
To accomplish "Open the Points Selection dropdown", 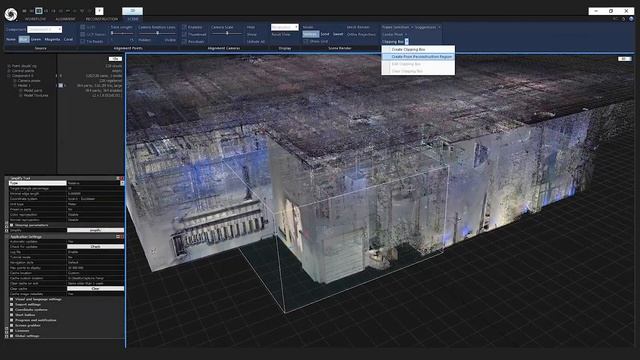I will 397,27.
